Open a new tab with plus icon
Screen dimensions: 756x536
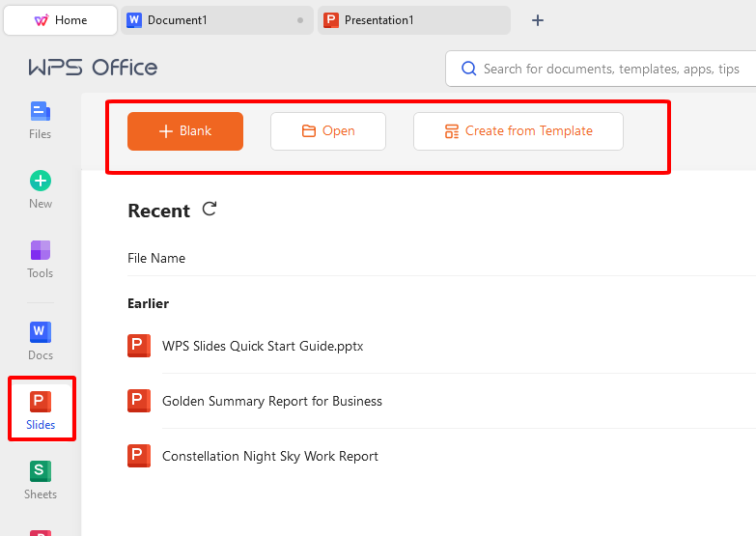tap(538, 20)
